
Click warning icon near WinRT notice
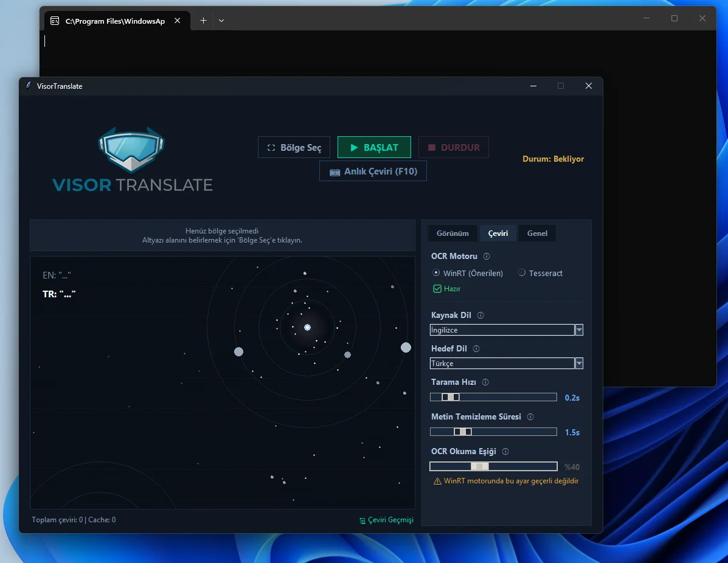coord(437,482)
